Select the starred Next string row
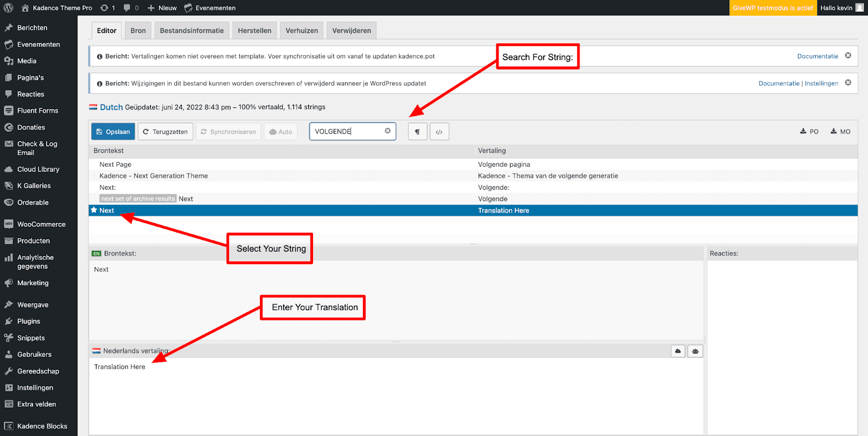Viewport: 868px width, 436px height. (x=473, y=210)
